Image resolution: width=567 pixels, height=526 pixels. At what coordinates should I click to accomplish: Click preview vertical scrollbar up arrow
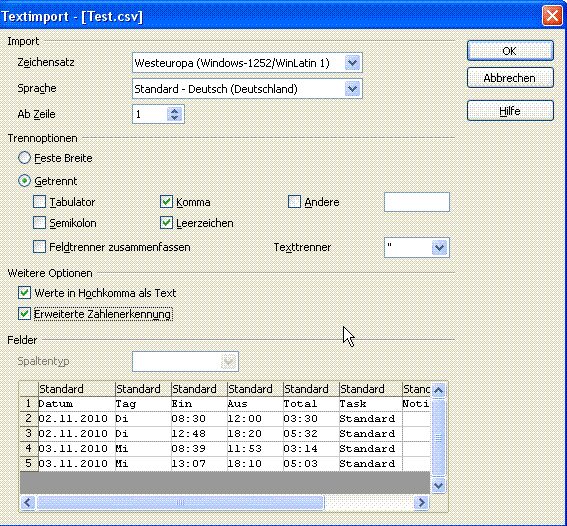coord(438,390)
